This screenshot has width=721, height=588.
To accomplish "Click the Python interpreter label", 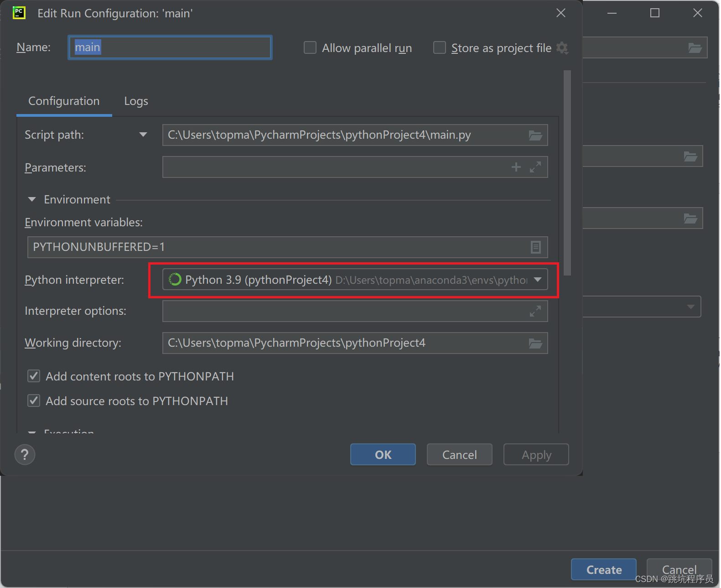I will coord(74,280).
